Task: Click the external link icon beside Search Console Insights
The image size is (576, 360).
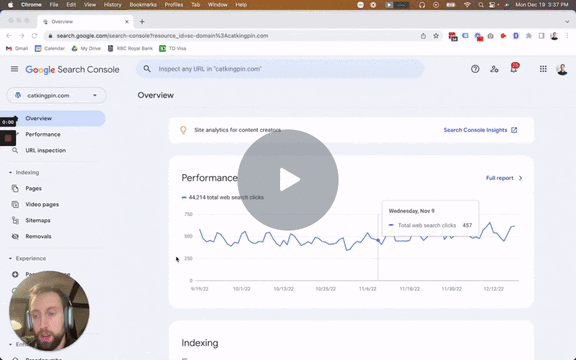Action: [x=514, y=130]
